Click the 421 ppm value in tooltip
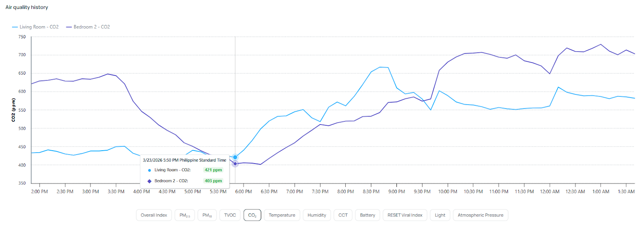Screen dimensions: 644x226 [213, 170]
